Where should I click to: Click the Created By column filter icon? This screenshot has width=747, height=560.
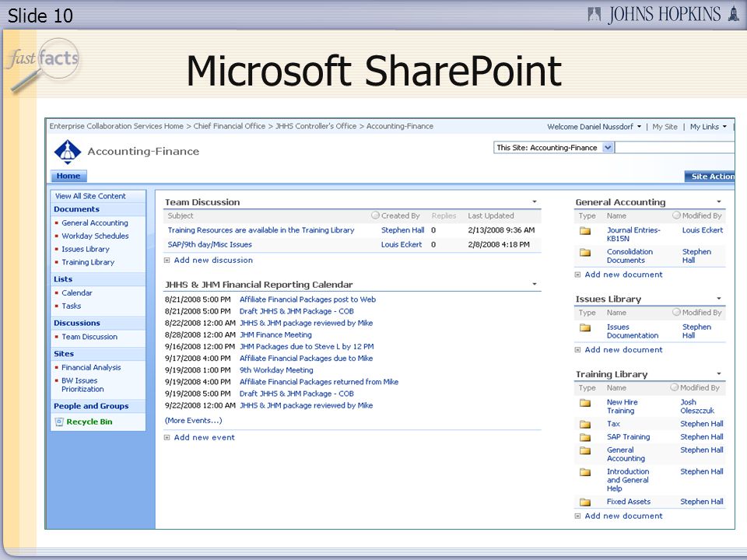tap(375, 215)
